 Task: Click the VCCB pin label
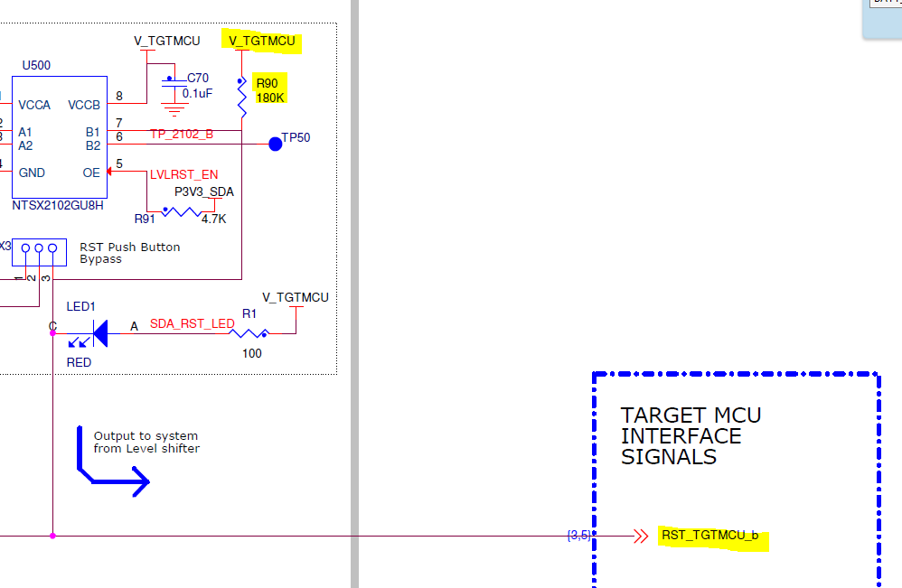click(x=84, y=105)
